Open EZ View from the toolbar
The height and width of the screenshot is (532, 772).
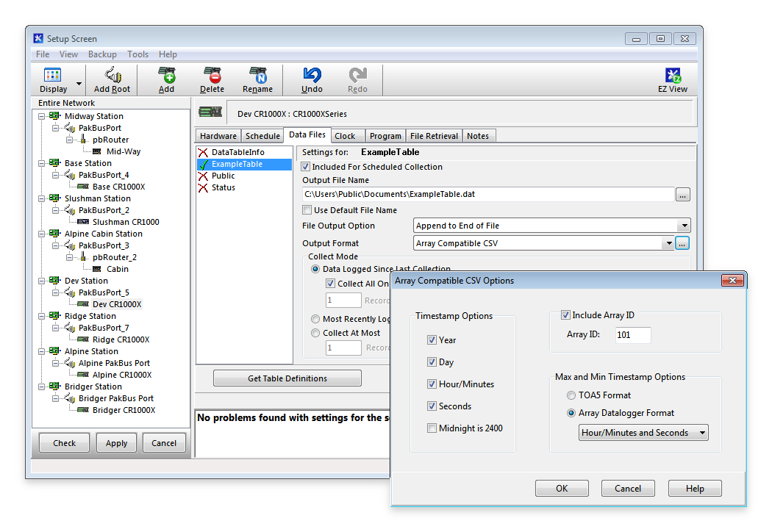pyautogui.click(x=672, y=76)
